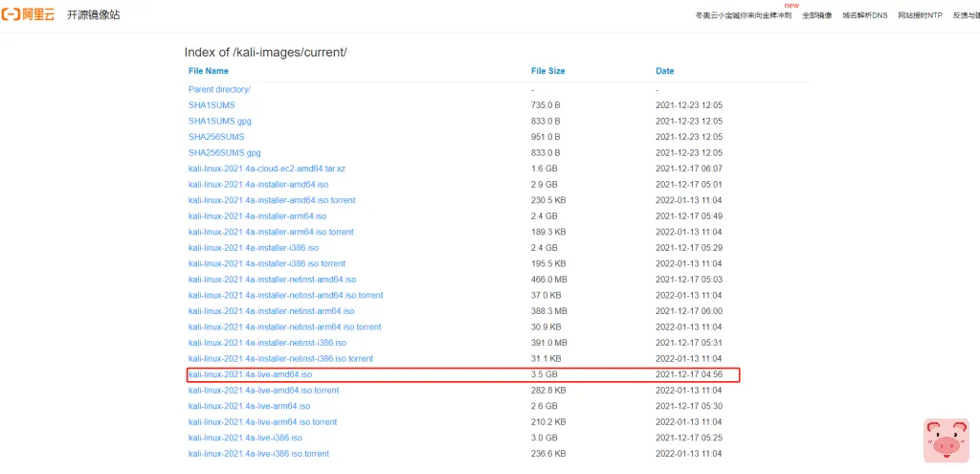Select the date 2021-12-17 05:25
The width and height of the screenshot is (980, 474).
click(689, 437)
